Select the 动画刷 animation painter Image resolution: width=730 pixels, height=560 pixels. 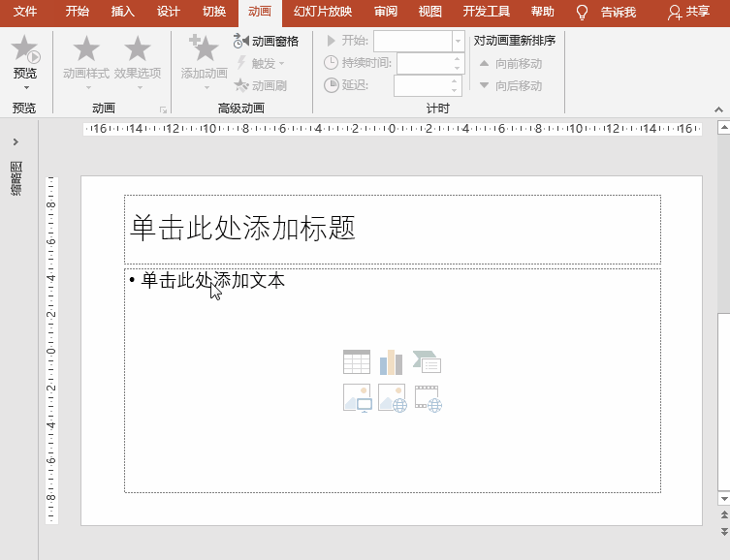pyautogui.click(x=261, y=85)
